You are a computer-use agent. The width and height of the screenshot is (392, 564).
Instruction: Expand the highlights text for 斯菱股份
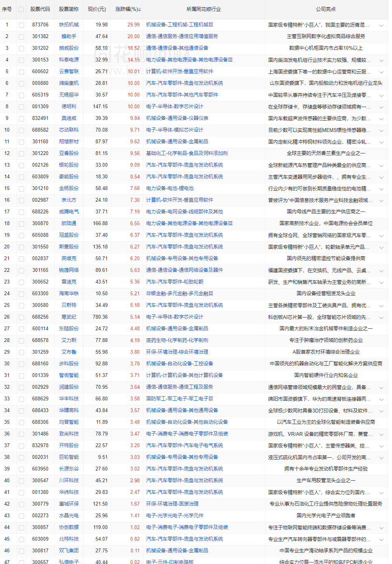[x=381, y=247]
